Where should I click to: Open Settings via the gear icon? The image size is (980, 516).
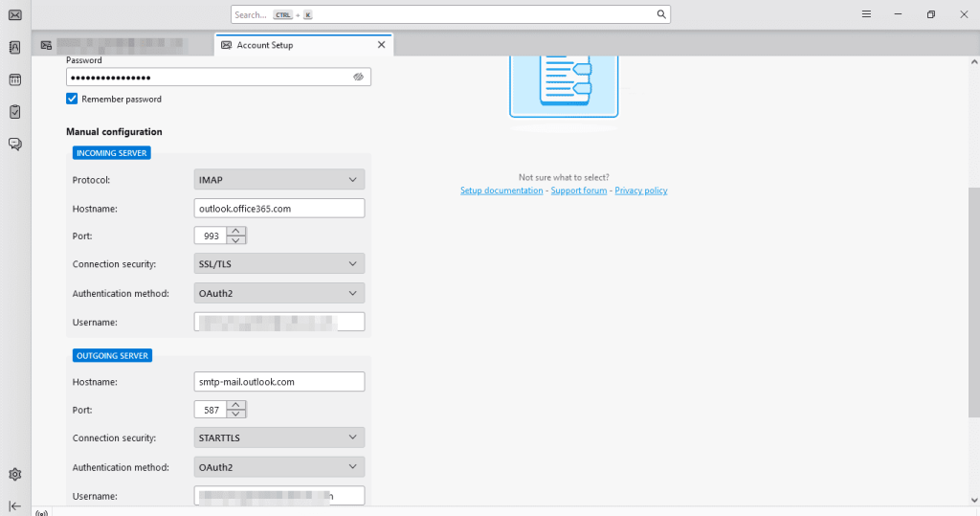tap(15, 475)
